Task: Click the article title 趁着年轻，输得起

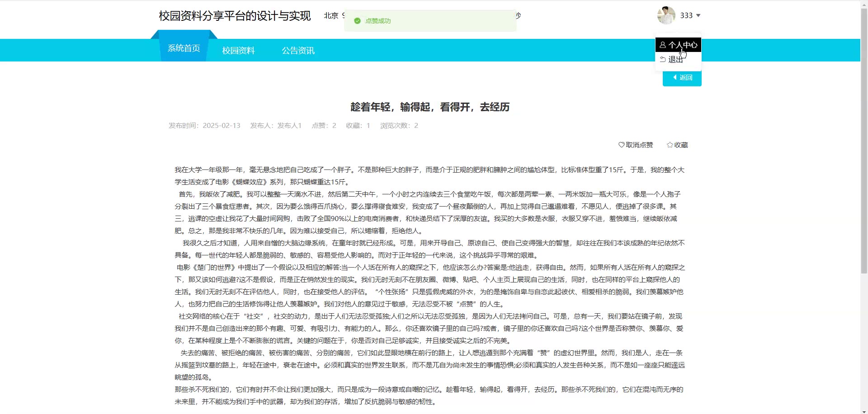Action: (x=430, y=107)
